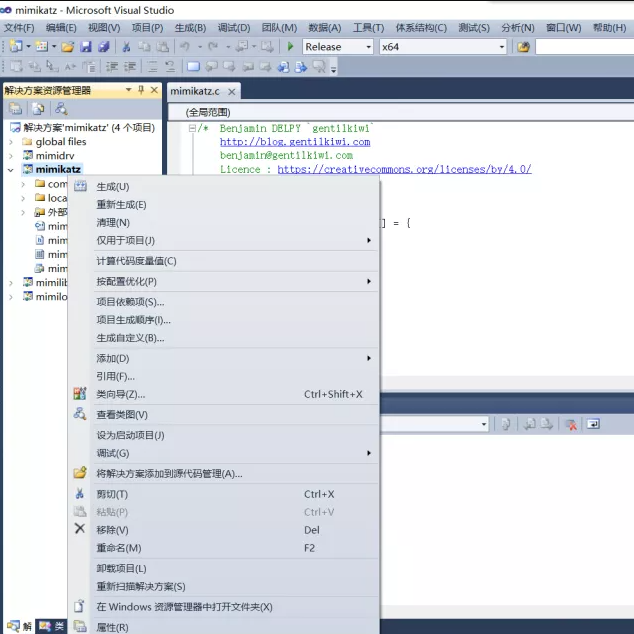634x634 pixels.
Task: Choose 卸载项目(L) from context menu
Action: (x=224, y=568)
